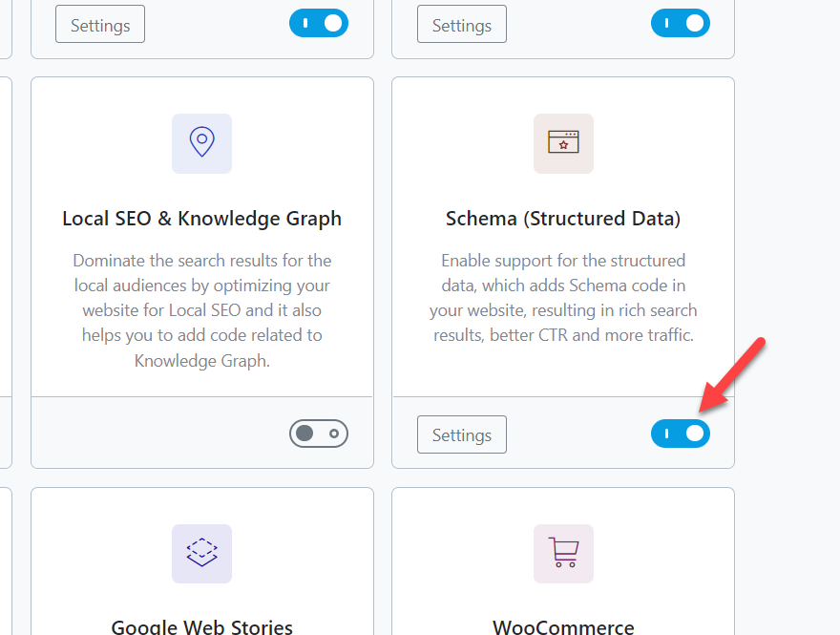
Task: Click the partially visible card left of Google Web Stories
Action: [x=5, y=563]
